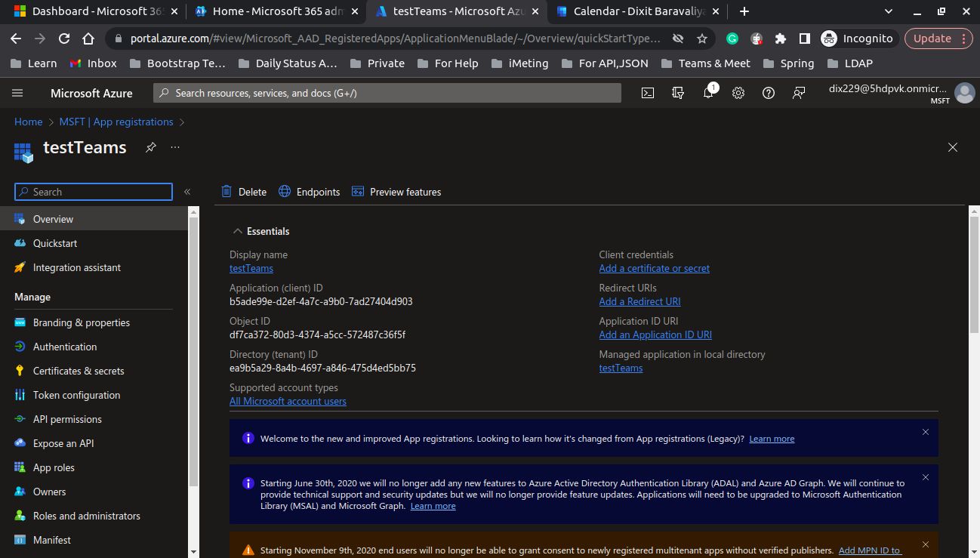The image size is (980, 558).
Task: Open All Microsoft account users link
Action: click(x=288, y=401)
